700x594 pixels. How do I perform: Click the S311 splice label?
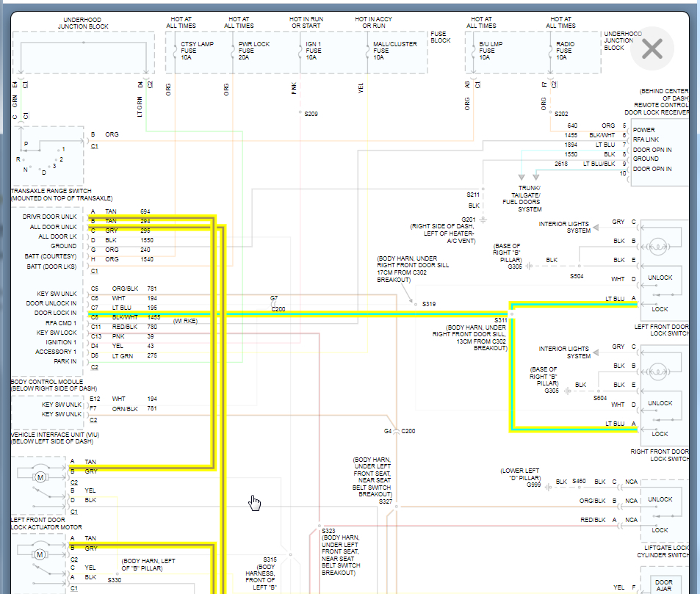coord(500,320)
